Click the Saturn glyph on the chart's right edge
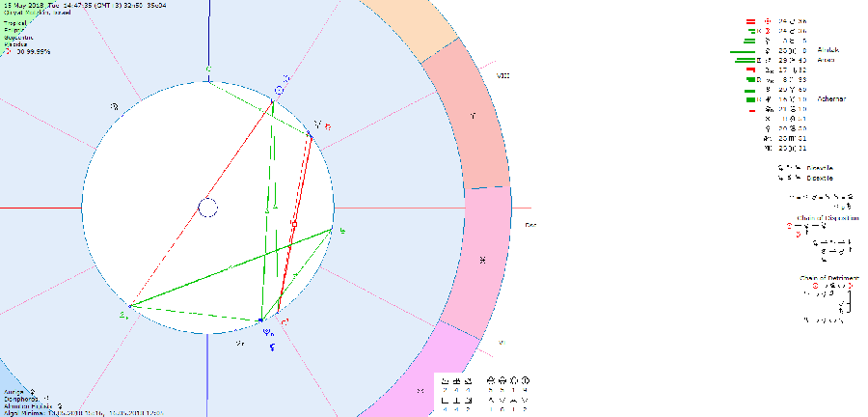Image resolution: width=868 pixels, height=417 pixels. [x=342, y=231]
